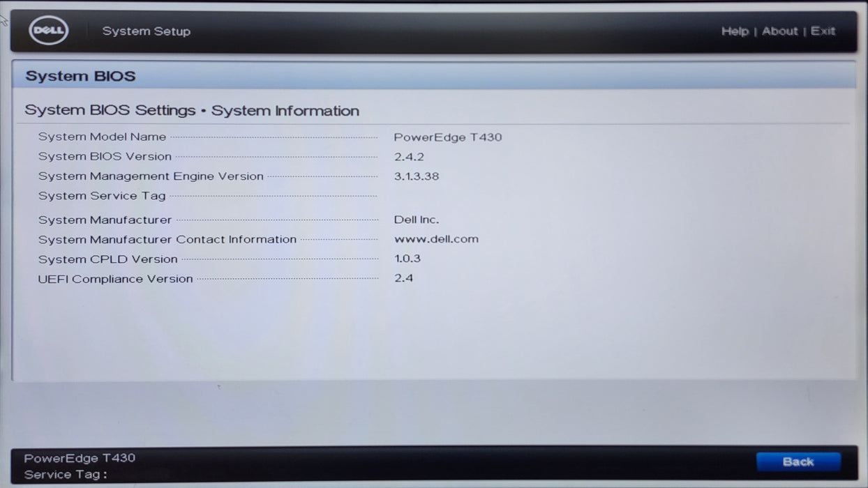Viewport: 868px width, 488px height.
Task: Open the About link
Action: pyautogui.click(x=779, y=31)
